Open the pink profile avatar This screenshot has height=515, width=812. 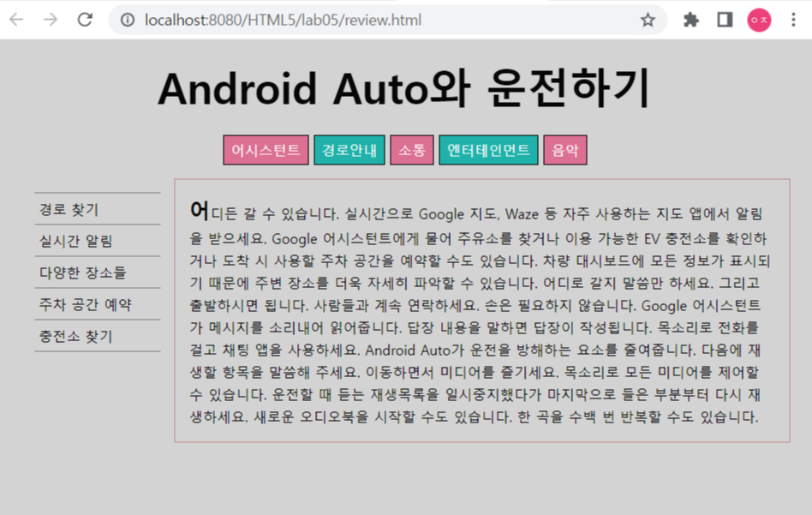point(759,21)
